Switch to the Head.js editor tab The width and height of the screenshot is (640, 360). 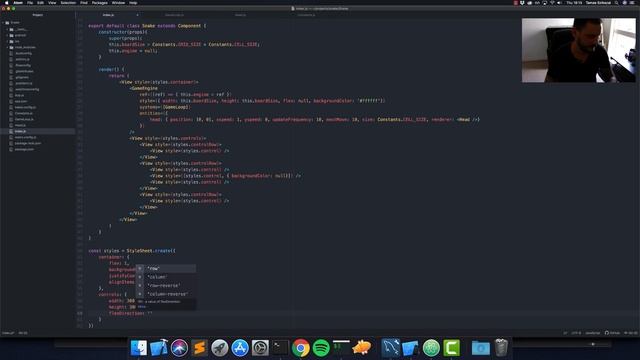pos(240,15)
